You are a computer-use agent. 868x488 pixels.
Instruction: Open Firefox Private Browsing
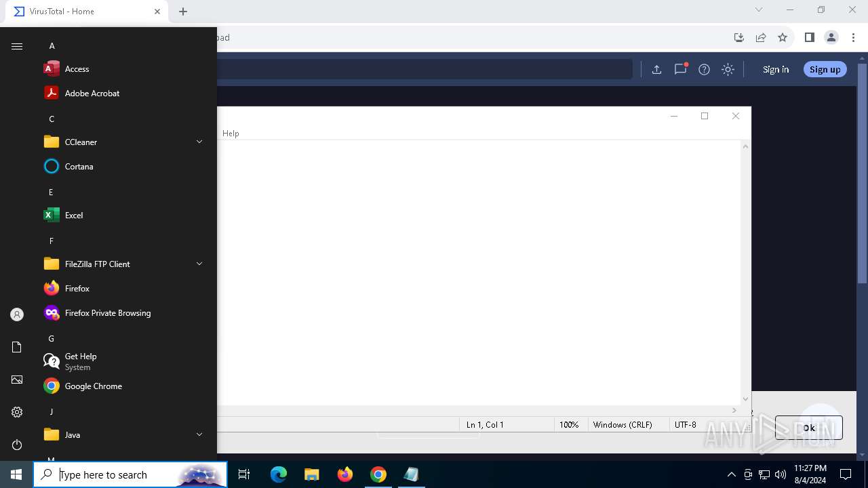coord(122,313)
